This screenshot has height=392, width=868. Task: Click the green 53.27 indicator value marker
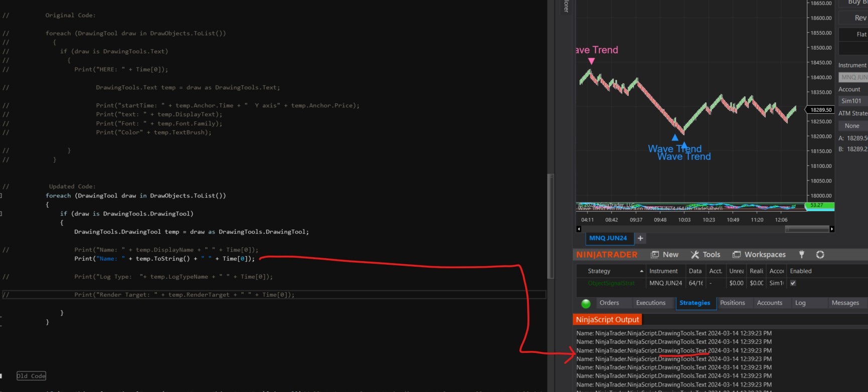(819, 206)
